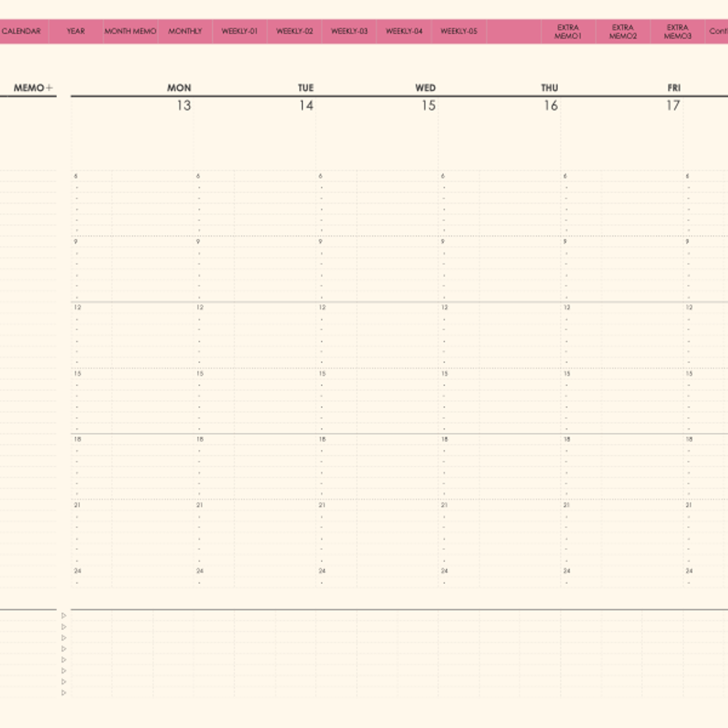
Task: Click the 12 hour label in Monday column
Action: coord(78,307)
